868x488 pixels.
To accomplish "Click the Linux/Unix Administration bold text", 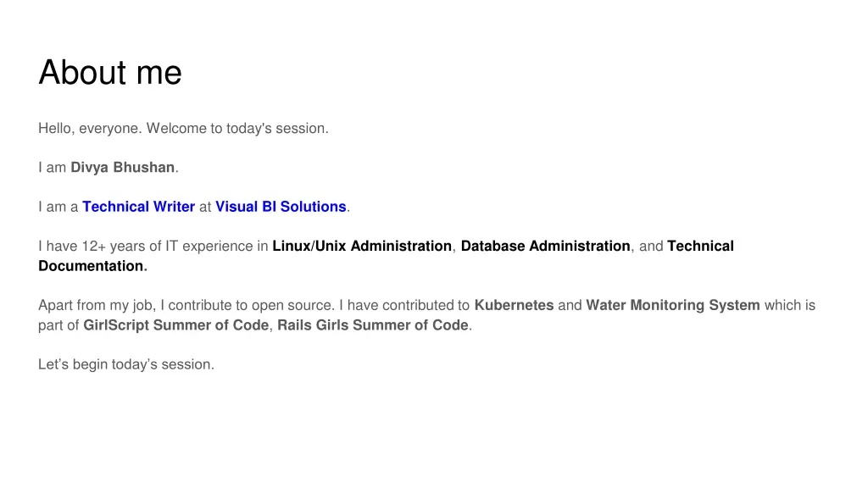I will click(362, 246).
